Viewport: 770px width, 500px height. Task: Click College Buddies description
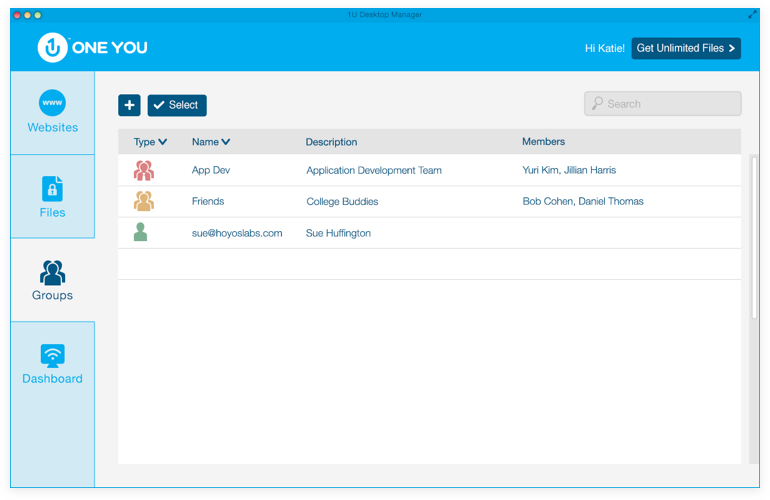coord(342,201)
